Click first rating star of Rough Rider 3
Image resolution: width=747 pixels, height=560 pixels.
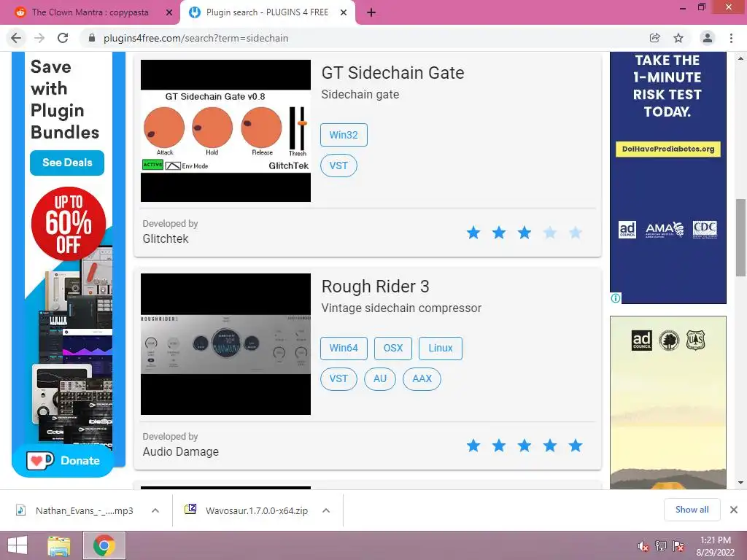pyautogui.click(x=473, y=446)
